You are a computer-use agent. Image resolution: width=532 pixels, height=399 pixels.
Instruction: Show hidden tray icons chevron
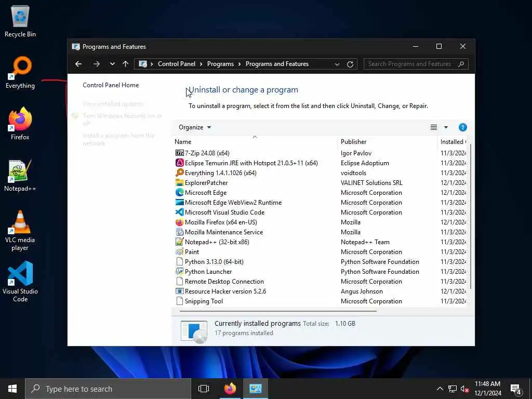tap(440, 389)
